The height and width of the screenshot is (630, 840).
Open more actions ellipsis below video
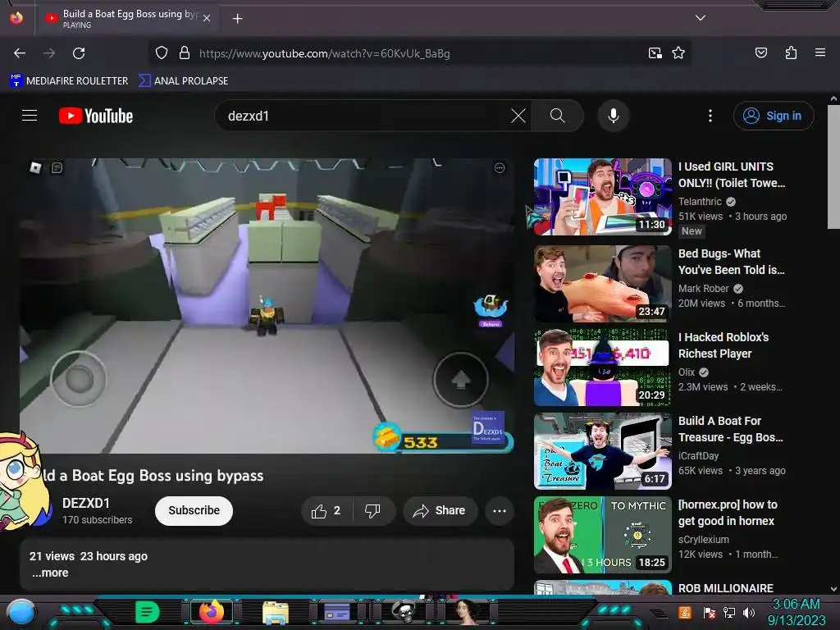(500, 511)
